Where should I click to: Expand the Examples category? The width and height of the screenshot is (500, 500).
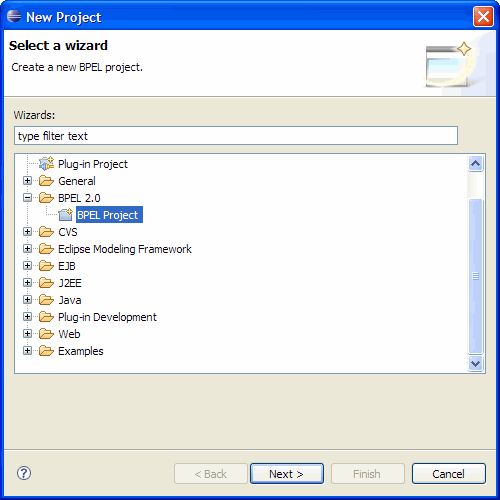27,351
